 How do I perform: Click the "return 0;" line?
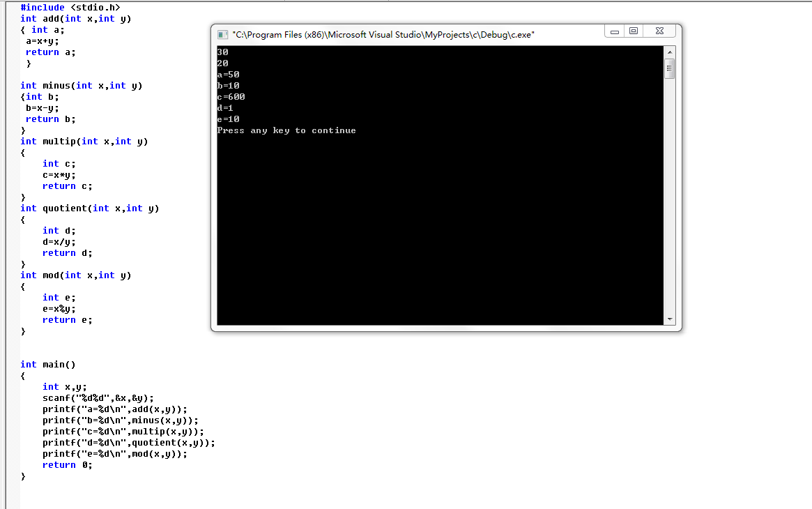[x=68, y=465]
